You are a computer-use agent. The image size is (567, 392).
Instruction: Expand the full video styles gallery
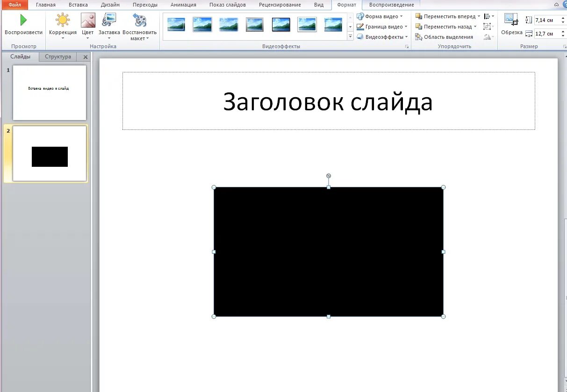350,36
